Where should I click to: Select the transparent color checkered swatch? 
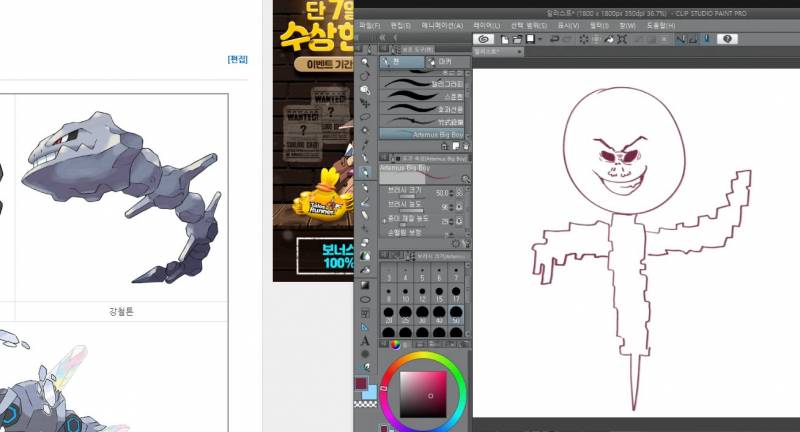point(365,404)
